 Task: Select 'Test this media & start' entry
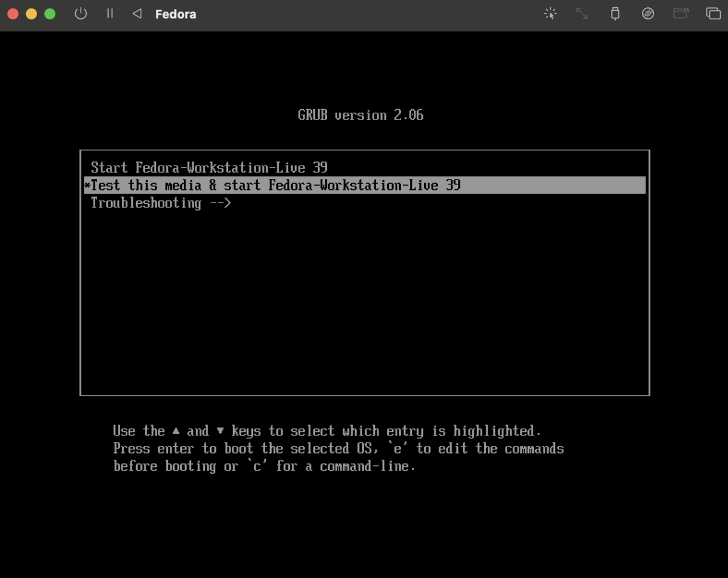365,185
